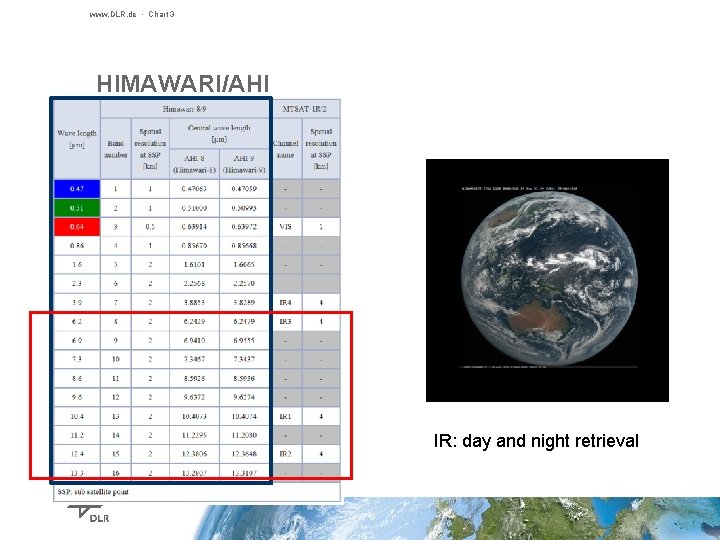Select the blue 0.47 wavelength cell

click(77, 189)
